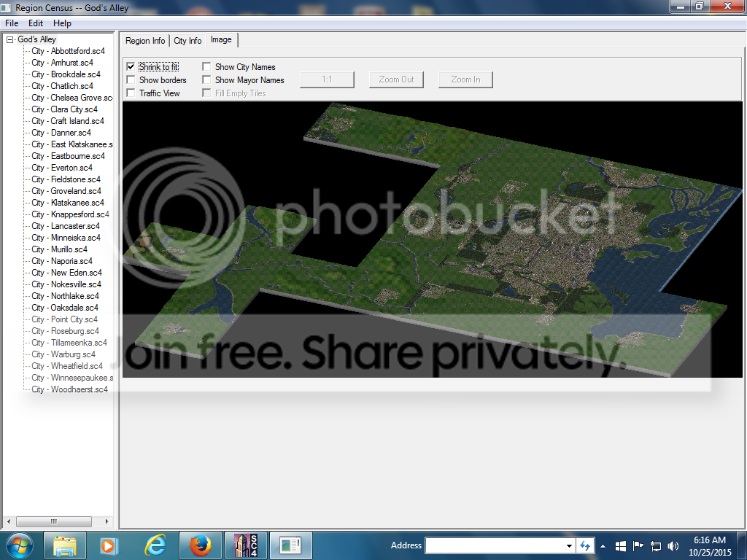Click the address bar refresh/go icon
Viewport: 747px width, 560px height.
tap(585, 545)
